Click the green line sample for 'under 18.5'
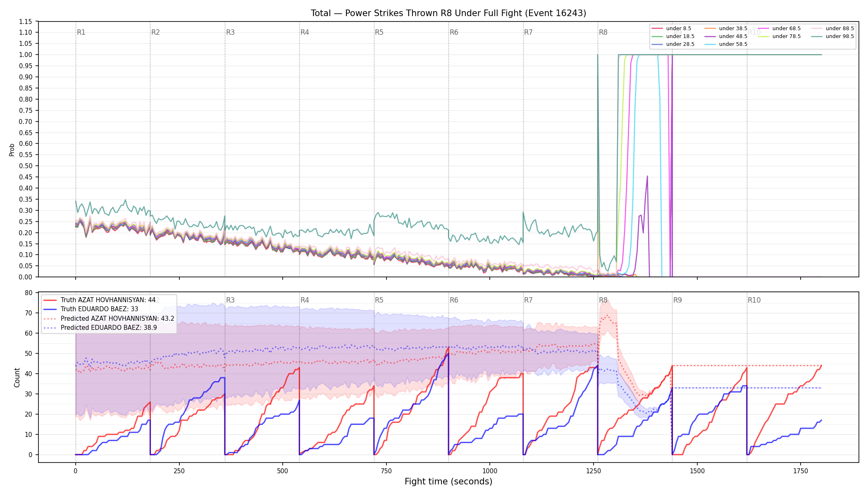868x496 pixels. (657, 36)
